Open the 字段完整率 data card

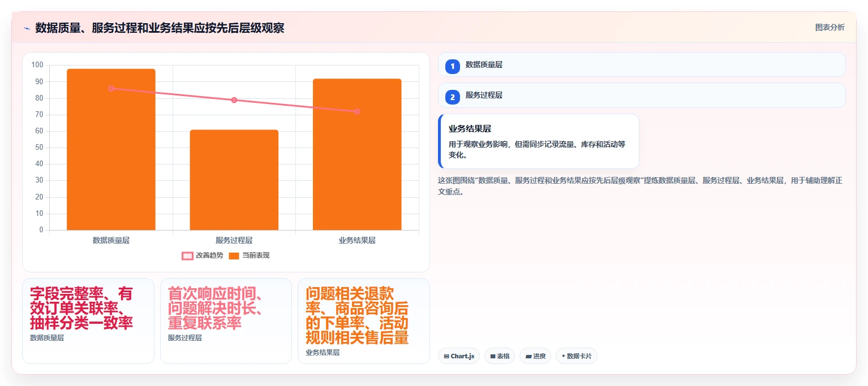pos(88,321)
